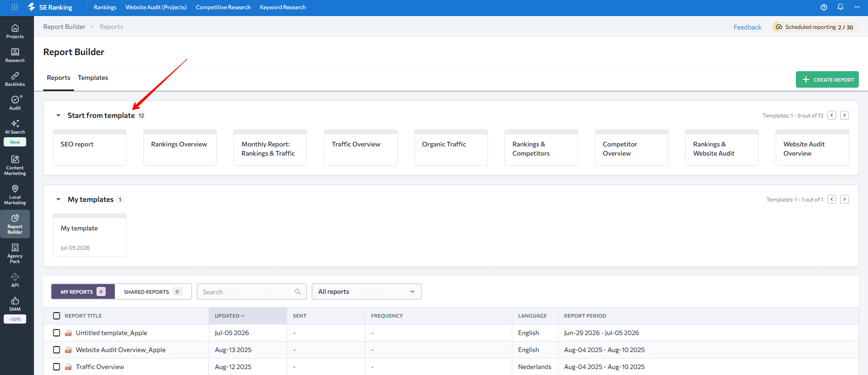Screen dimensions: 868x375
Task: Click Scheduled reporting 2 / 30 badge
Action: [815, 27]
